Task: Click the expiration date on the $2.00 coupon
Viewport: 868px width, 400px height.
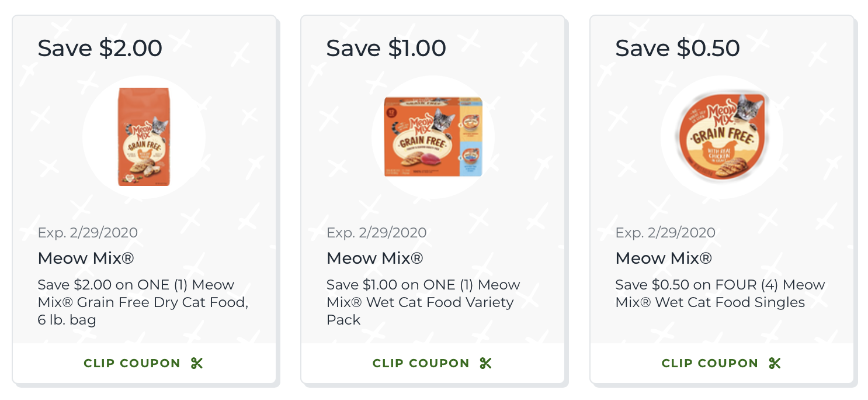Action: 88,233
